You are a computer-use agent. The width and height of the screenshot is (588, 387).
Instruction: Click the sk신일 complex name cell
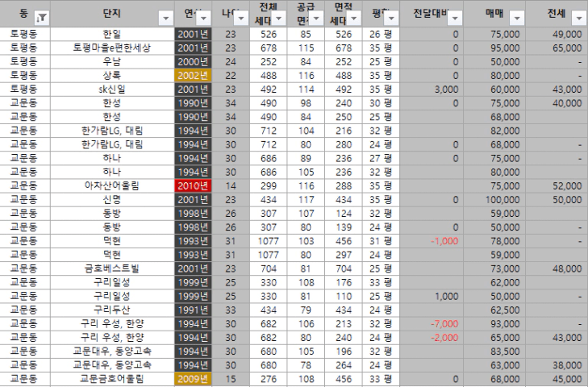(112, 89)
